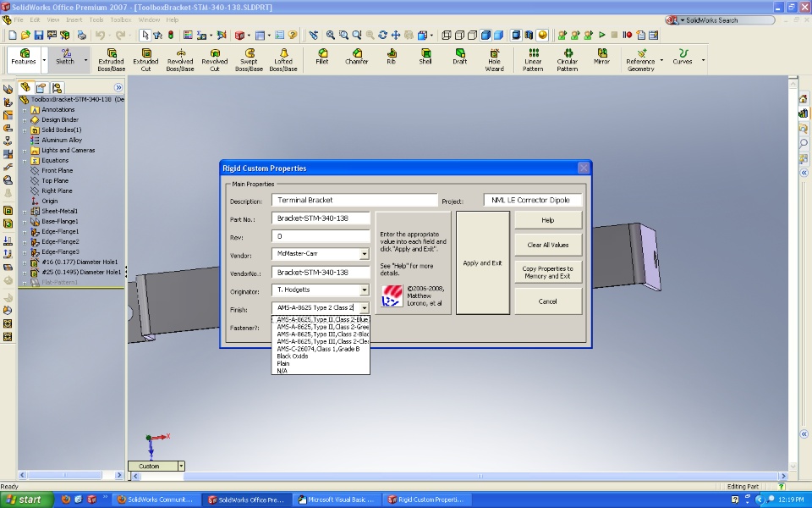
Task: Click the Sketch toolbar button
Action: [65, 57]
